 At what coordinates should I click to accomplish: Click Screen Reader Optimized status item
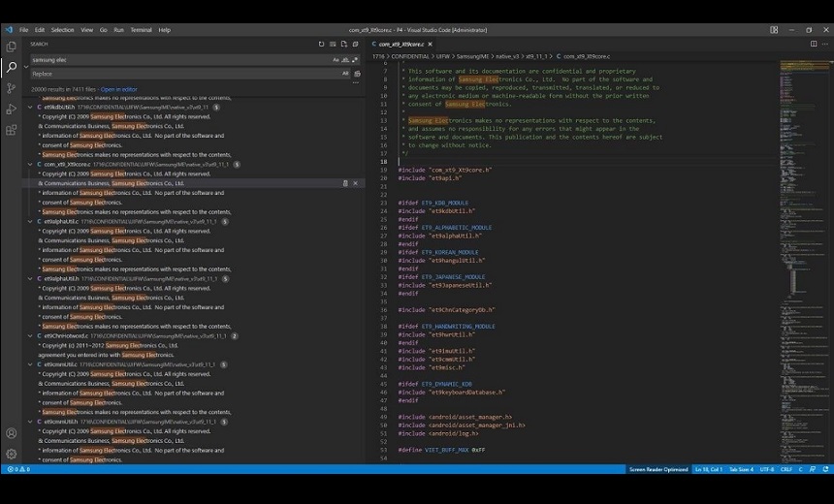[658, 469]
